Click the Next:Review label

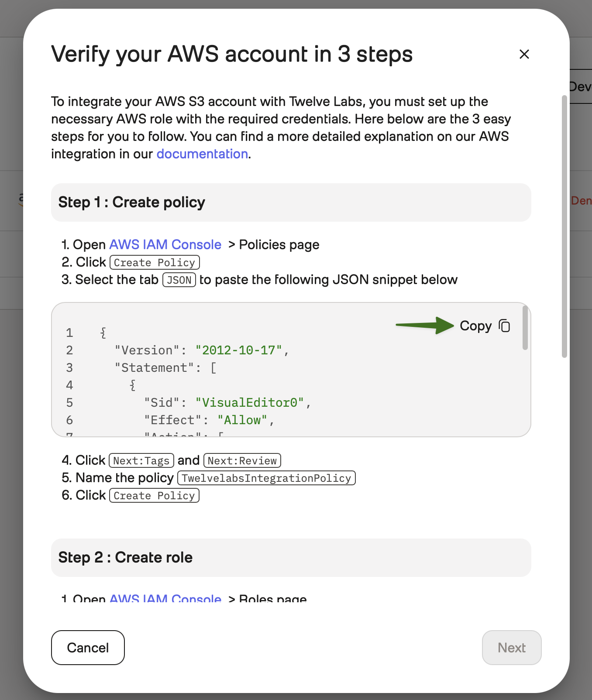(x=242, y=461)
